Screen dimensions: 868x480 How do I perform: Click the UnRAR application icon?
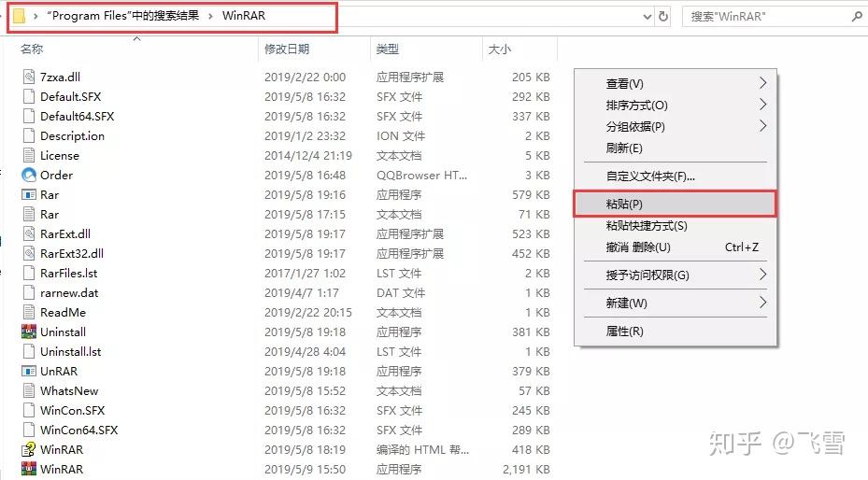coord(29,371)
